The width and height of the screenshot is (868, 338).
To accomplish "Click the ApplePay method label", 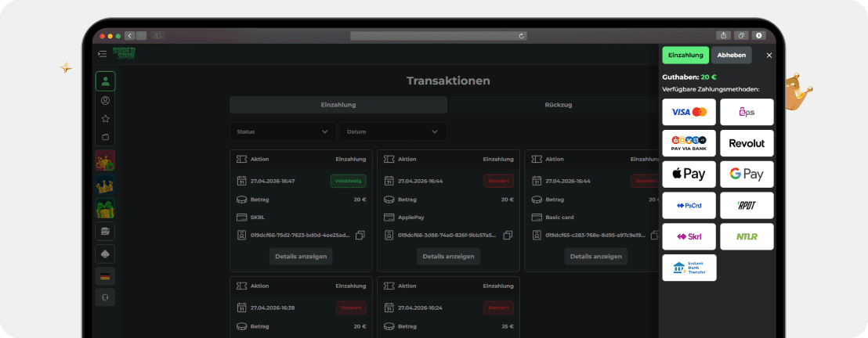I will pyautogui.click(x=410, y=218).
